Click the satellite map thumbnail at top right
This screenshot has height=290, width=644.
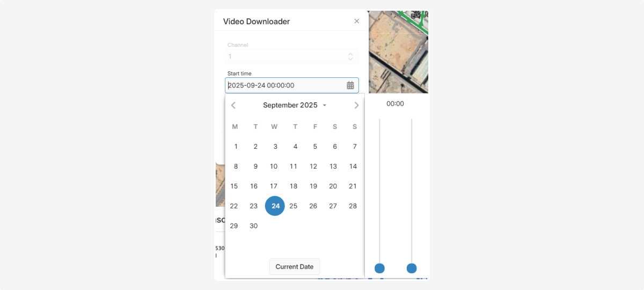coord(398,52)
